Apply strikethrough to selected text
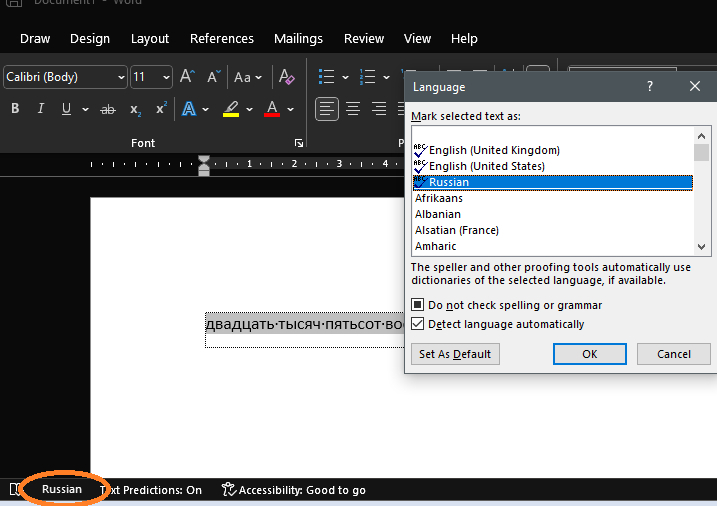The image size is (717, 506). click(108, 109)
